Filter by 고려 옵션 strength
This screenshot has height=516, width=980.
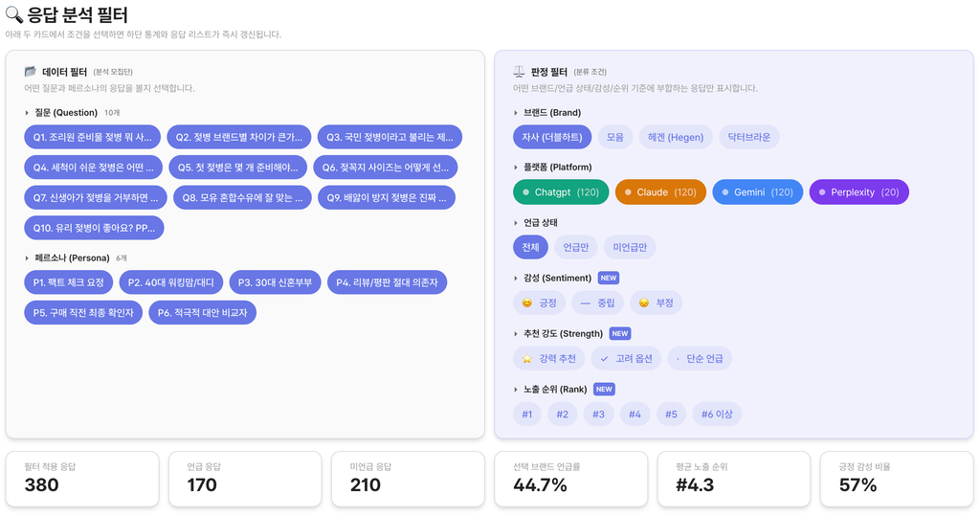(x=626, y=358)
